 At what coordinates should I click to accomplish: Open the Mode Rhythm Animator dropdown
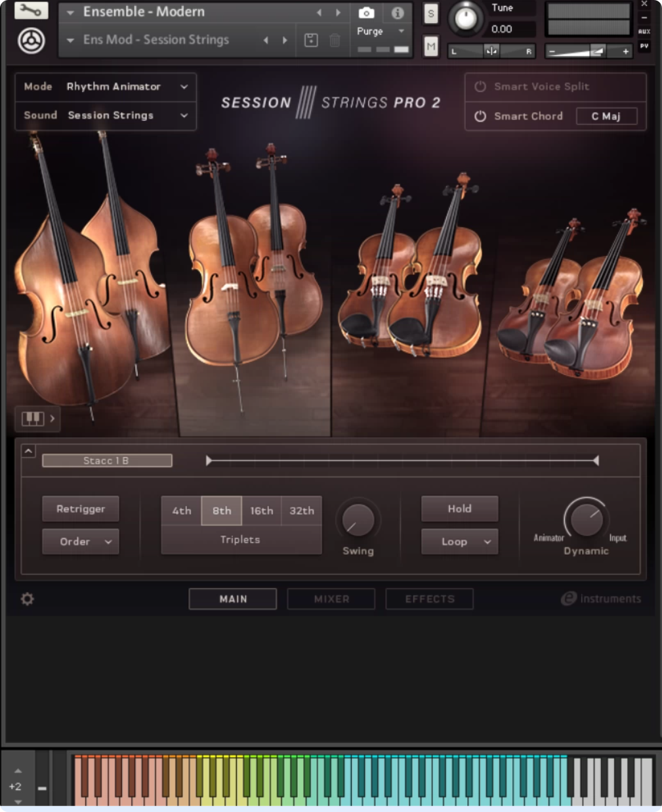click(106, 87)
